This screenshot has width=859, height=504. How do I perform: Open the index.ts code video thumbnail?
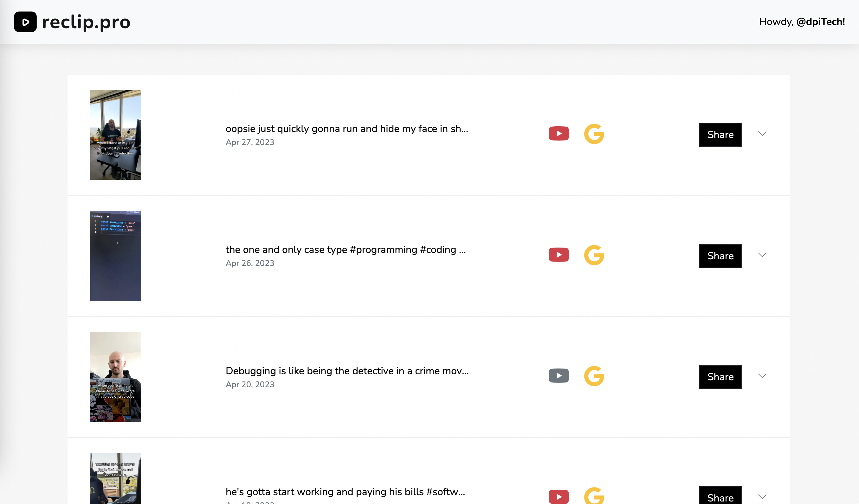pos(116,256)
